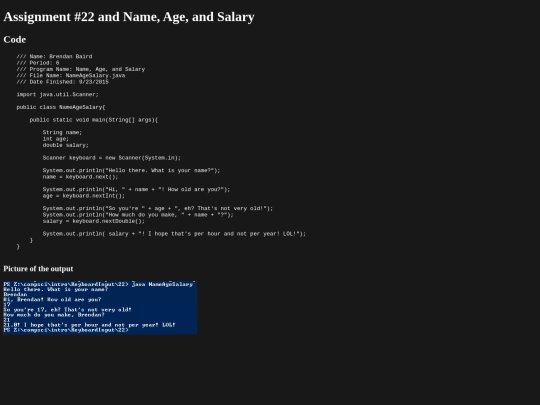Click the println 'I hope that's per hour' code line
The width and height of the screenshot is (540, 405).
(x=174, y=234)
